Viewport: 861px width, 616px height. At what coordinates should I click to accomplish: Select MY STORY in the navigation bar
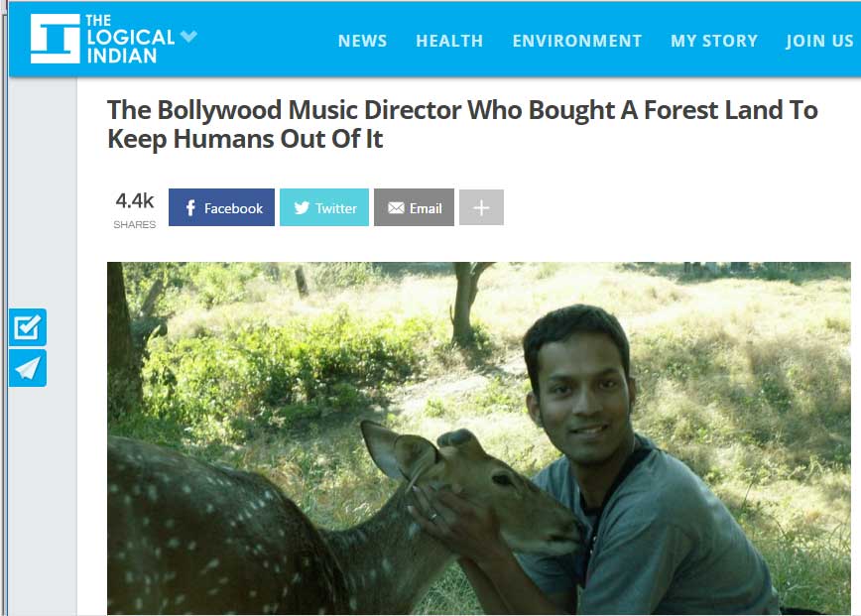pyautogui.click(x=714, y=41)
